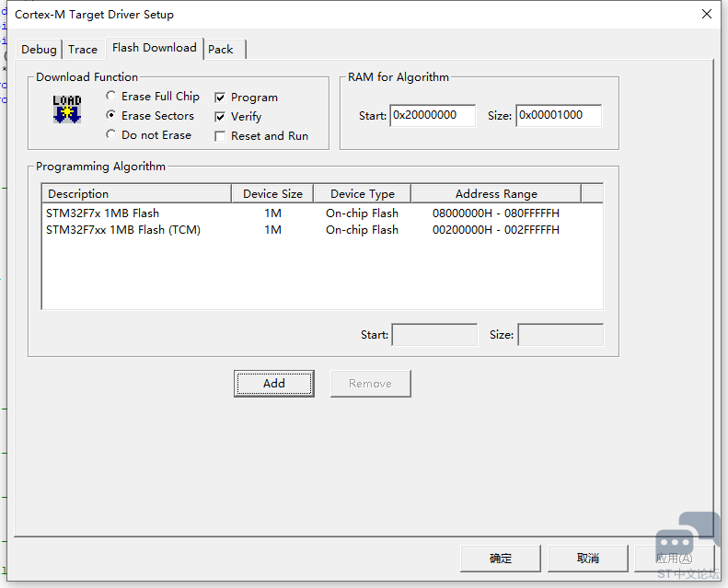Click On-chip Flash in TCM row
The image size is (728, 588).
362,230
